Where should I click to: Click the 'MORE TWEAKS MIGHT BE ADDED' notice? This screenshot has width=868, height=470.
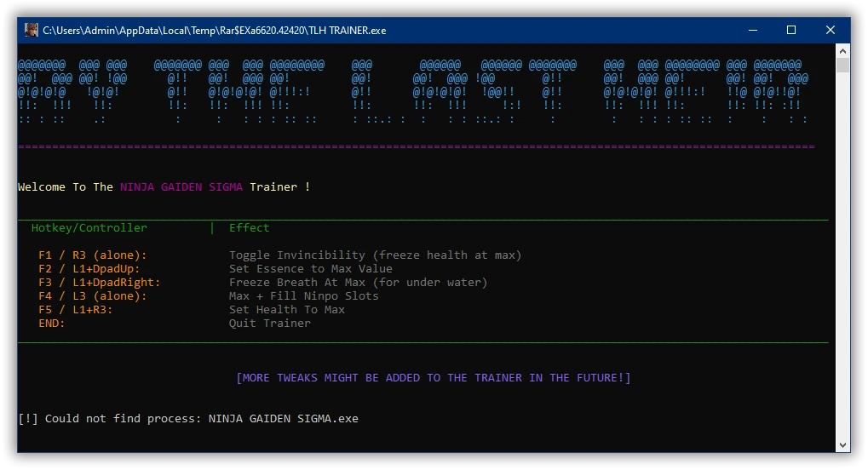[x=434, y=377]
